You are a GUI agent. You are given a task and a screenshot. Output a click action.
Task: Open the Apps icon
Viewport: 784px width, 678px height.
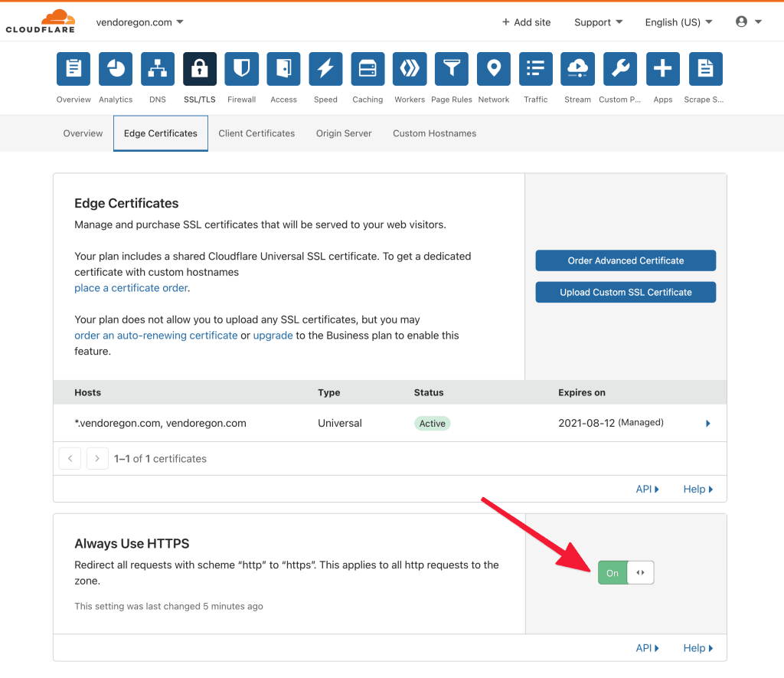click(x=662, y=68)
